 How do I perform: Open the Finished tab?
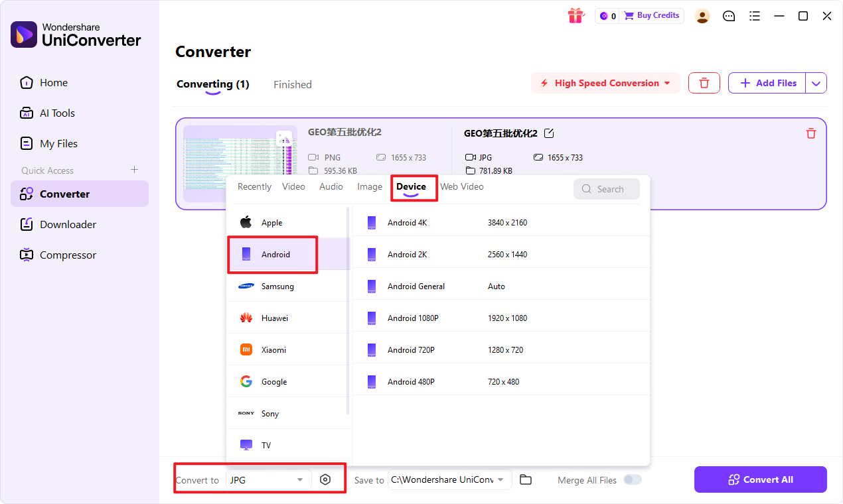pos(293,85)
